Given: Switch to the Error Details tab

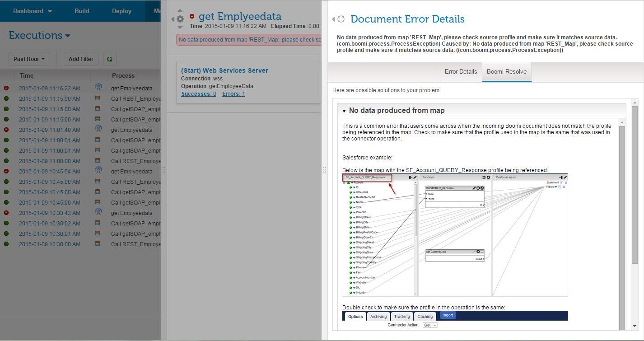Looking at the screenshot, I should 461,71.
